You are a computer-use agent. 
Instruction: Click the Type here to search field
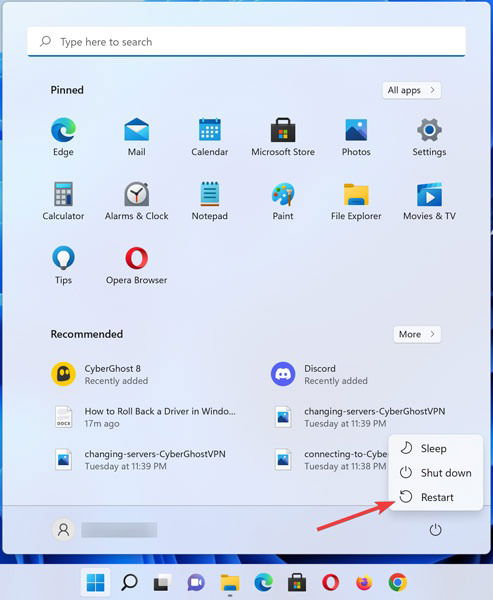pos(246,41)
